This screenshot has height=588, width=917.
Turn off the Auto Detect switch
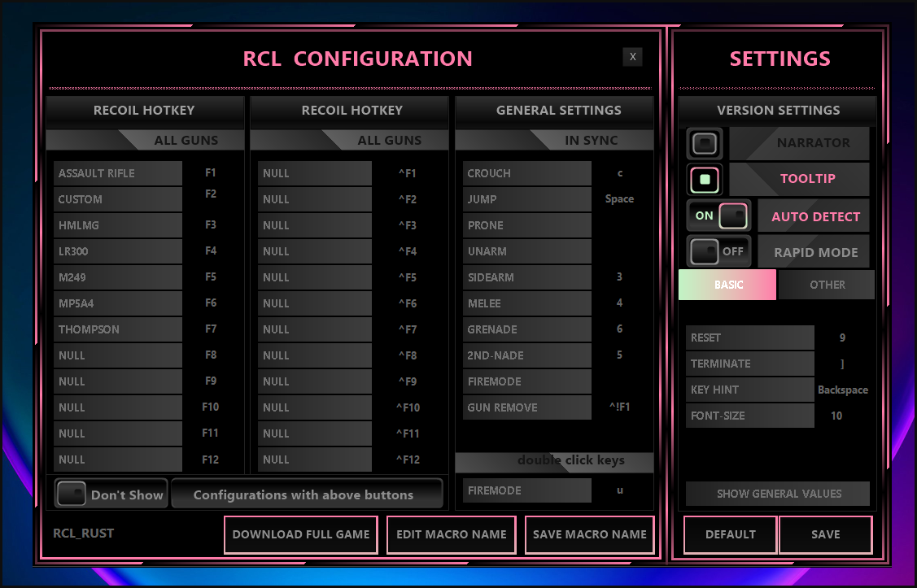tap(718, 216)
